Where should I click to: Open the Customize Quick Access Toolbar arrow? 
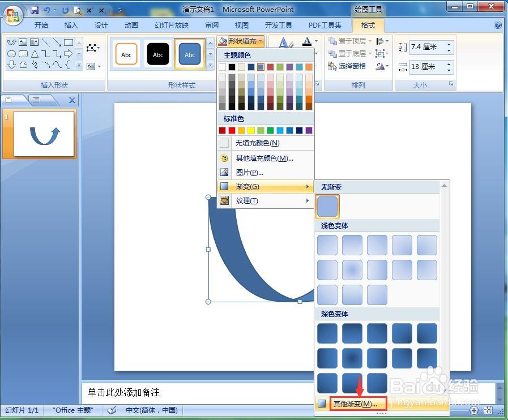[119, 10]
